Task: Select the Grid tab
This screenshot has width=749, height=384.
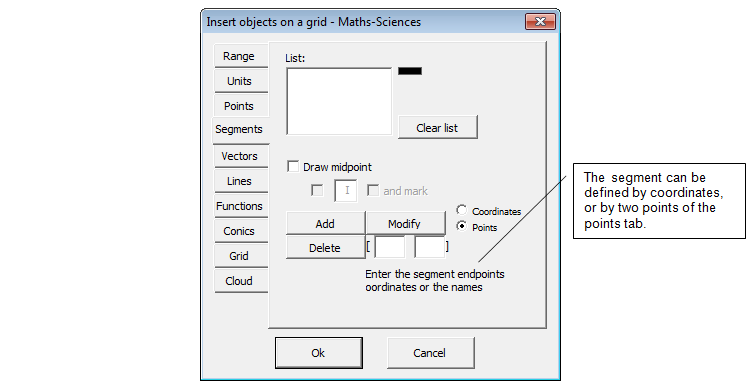Action: (x=240, y=256)
